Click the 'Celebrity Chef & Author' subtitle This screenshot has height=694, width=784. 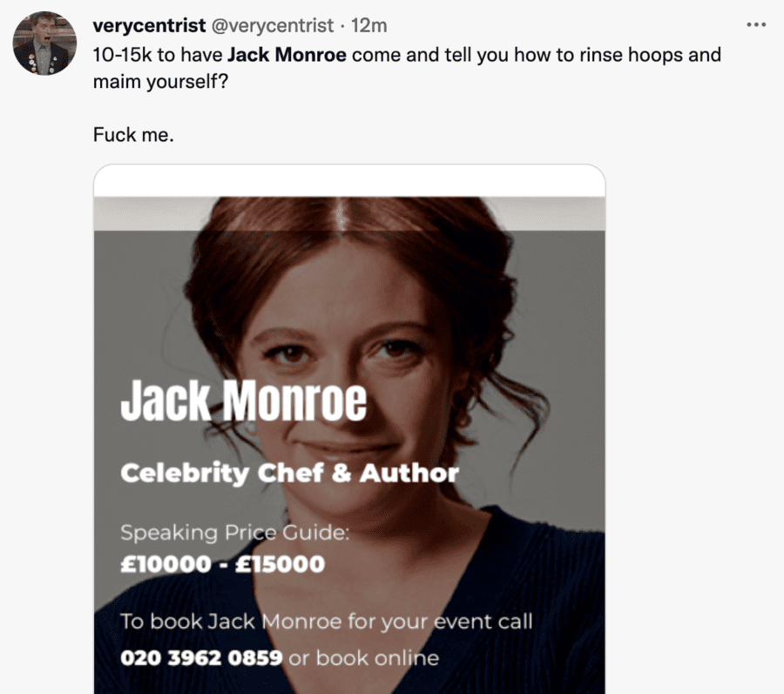coord(289,473)
